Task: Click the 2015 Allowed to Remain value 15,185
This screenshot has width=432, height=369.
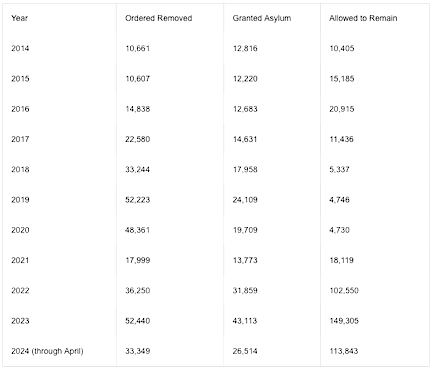Action: tap(342, 79)
